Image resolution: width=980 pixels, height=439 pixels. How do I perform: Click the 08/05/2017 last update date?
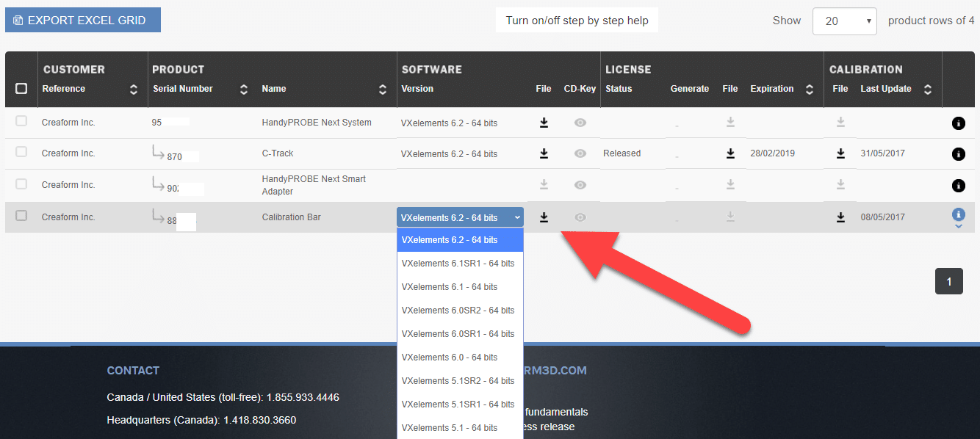click(883, 217)
